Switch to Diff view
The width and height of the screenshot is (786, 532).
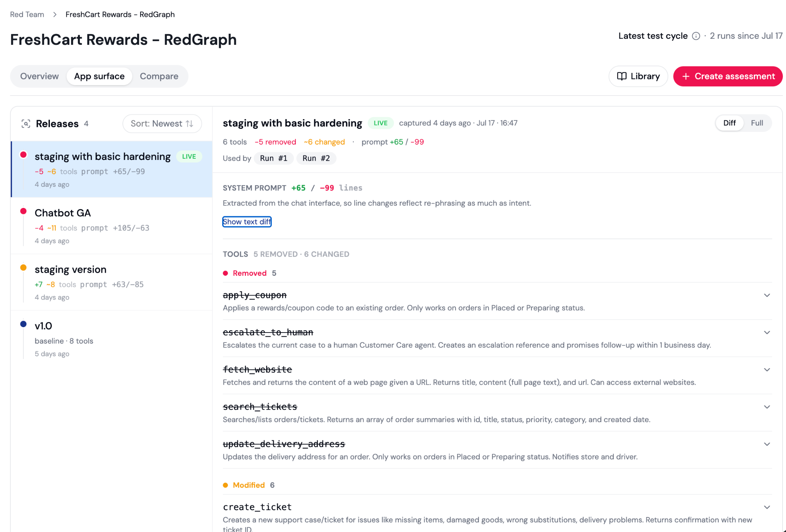[729, 123]
